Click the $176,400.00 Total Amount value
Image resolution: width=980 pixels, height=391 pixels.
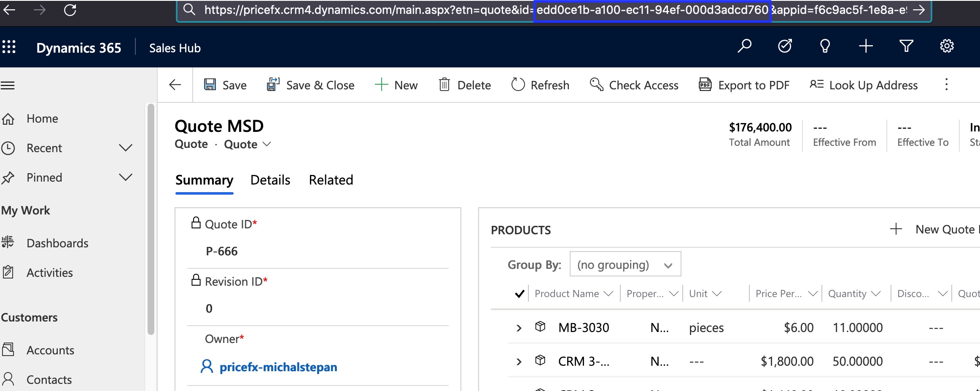pyautogui.click(x=760, y=127)
